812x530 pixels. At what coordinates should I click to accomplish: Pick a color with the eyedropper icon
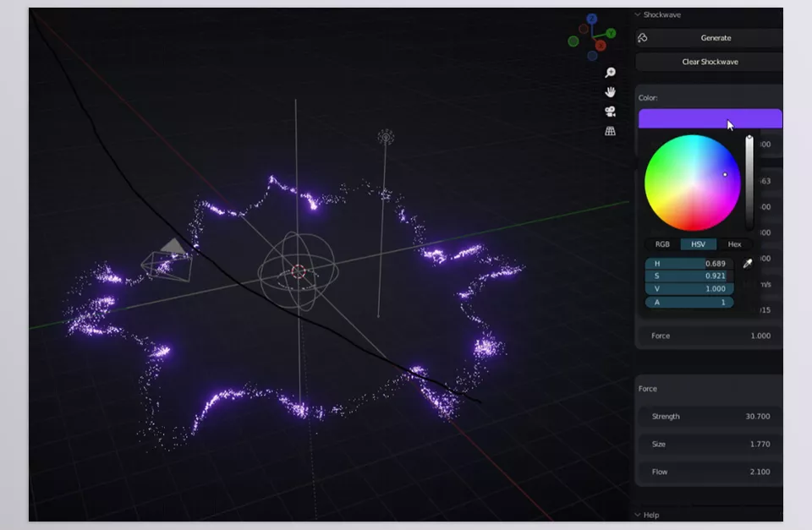pos(748,265)
